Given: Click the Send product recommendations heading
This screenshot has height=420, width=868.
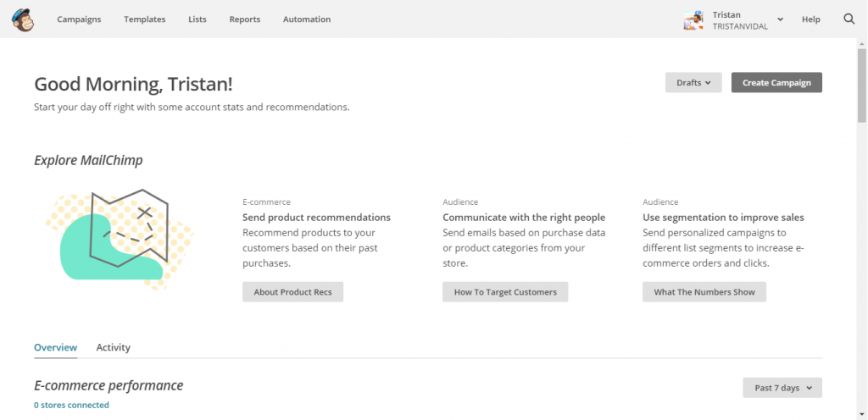Looking at the screenshot, I should coord(317,217).
